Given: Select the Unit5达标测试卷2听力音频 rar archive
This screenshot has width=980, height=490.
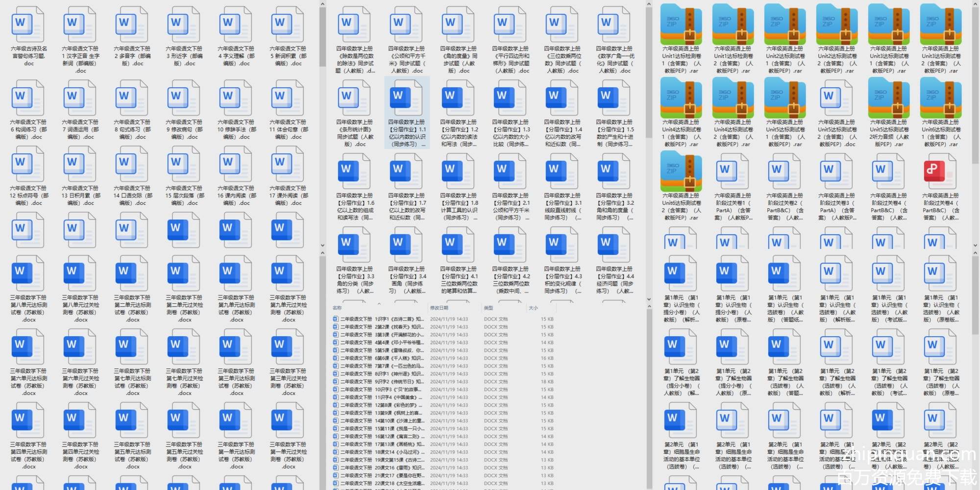Looking at the screenshot, I should click(888, 98).
